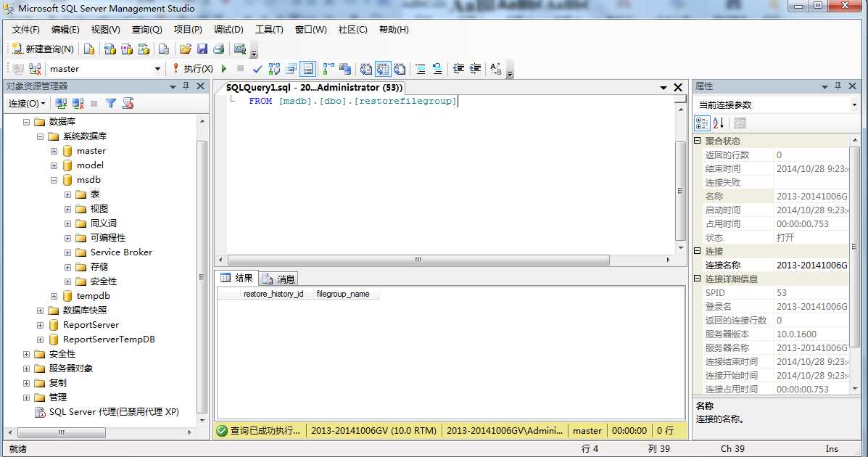Screen dimensions: 868x457
Task: Open a Database Engine Query
Action: pos(89,49)
